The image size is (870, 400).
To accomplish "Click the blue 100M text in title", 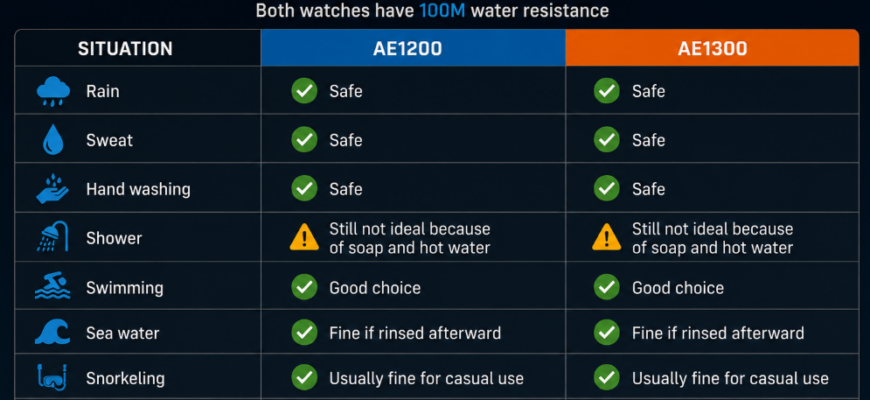I will pyautogui.click(x=442, y=11).
